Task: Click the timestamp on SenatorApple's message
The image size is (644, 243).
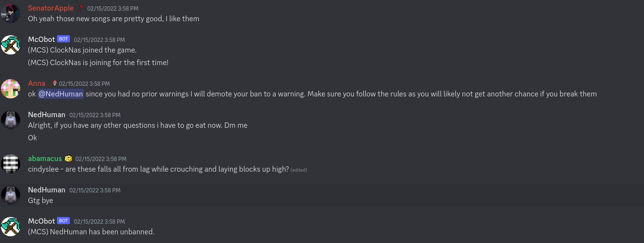Action: pyautogui.click(x=112, y=9)
